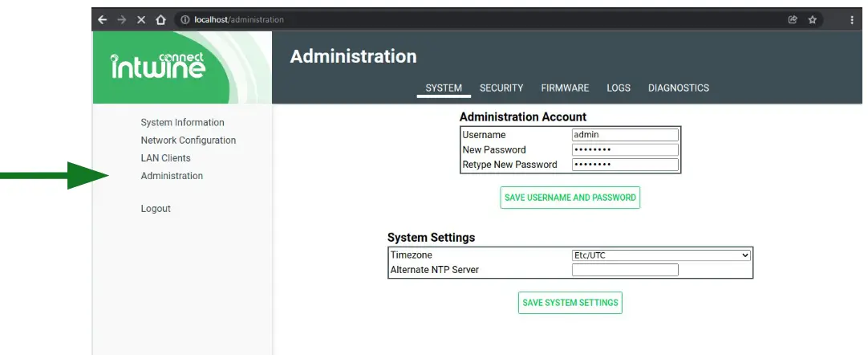Screen dimensions: 868x355
Task: Expand the Timezone dropdown
Action: (660, 255)
